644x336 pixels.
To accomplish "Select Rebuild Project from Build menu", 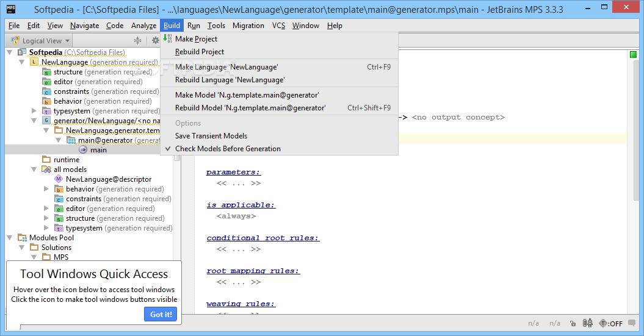I will (200, 52).
